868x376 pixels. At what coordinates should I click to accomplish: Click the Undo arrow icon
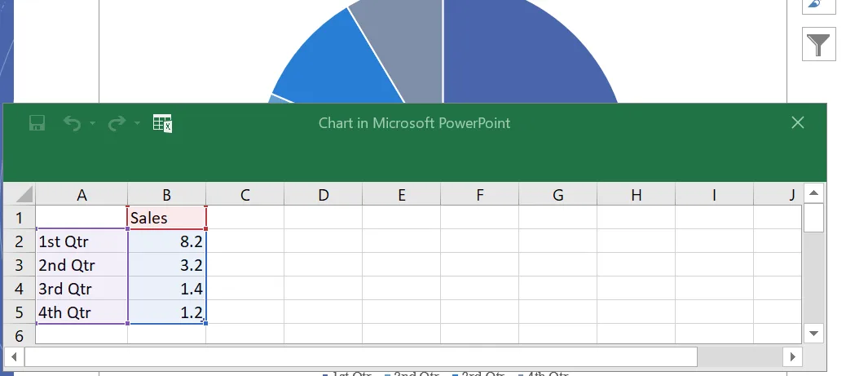(72, 123)
